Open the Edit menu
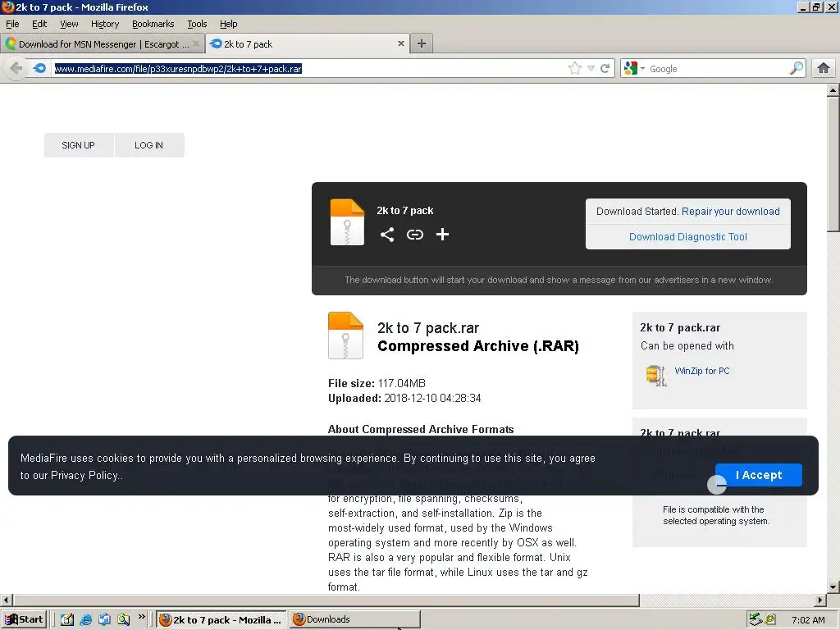Image resolution: width=840 pixels, height=630 pixels. (x=39, y=24)
